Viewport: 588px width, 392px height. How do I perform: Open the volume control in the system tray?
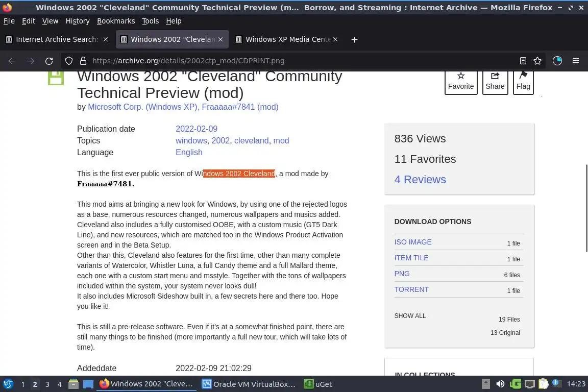pos(500,384)
